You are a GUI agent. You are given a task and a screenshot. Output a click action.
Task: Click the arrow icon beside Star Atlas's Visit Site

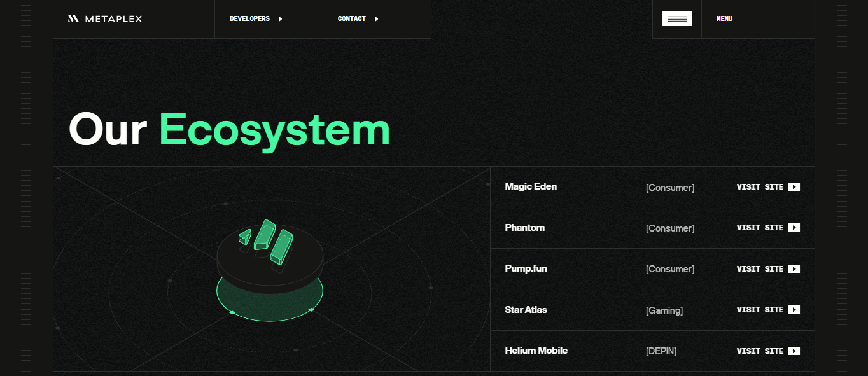794,310
